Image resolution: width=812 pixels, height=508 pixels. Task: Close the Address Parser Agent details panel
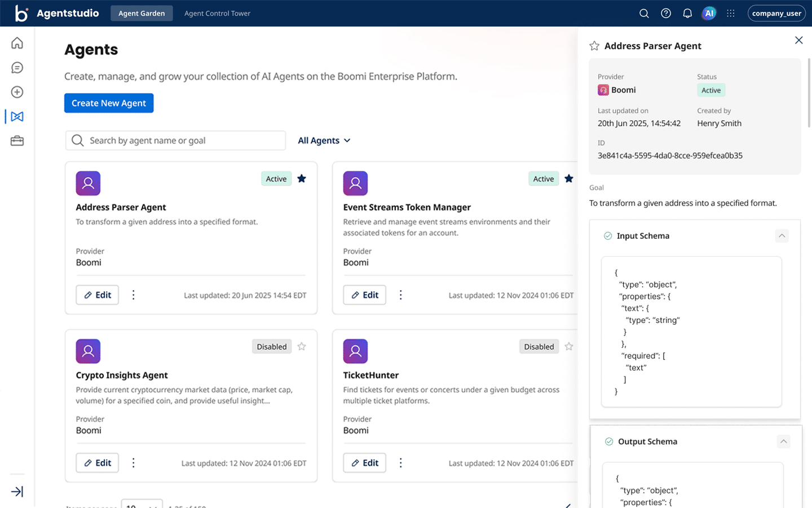tap(799, 40)
